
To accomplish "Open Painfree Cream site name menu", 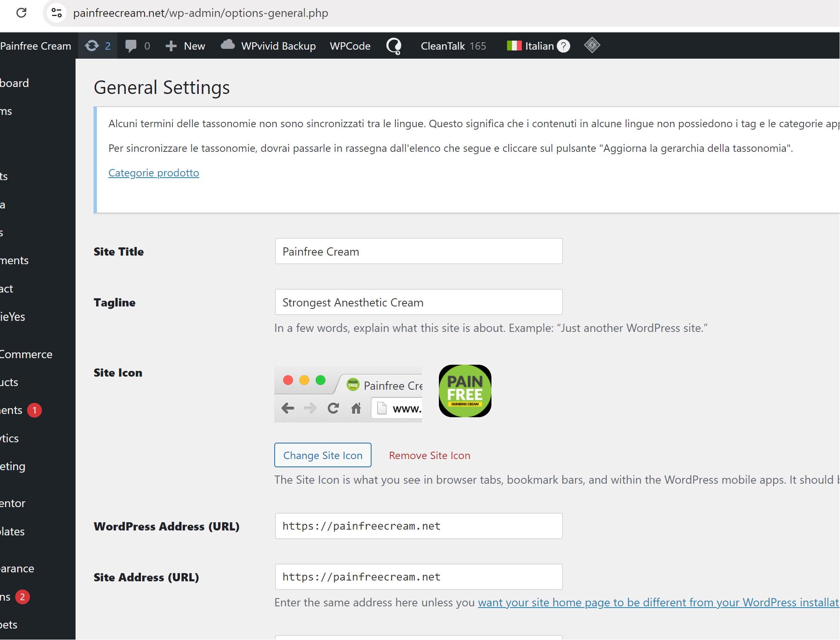I will click(x=36, y=46).
